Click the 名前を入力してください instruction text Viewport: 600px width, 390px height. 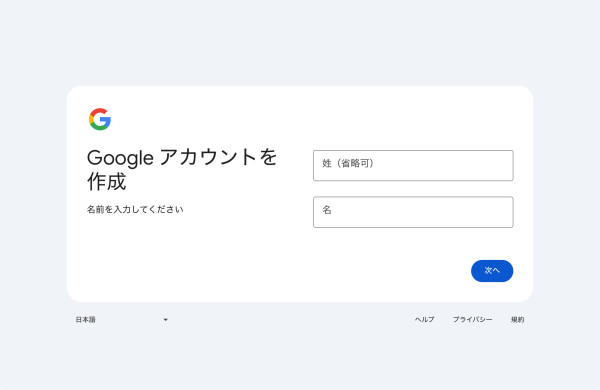pos(135,209)
